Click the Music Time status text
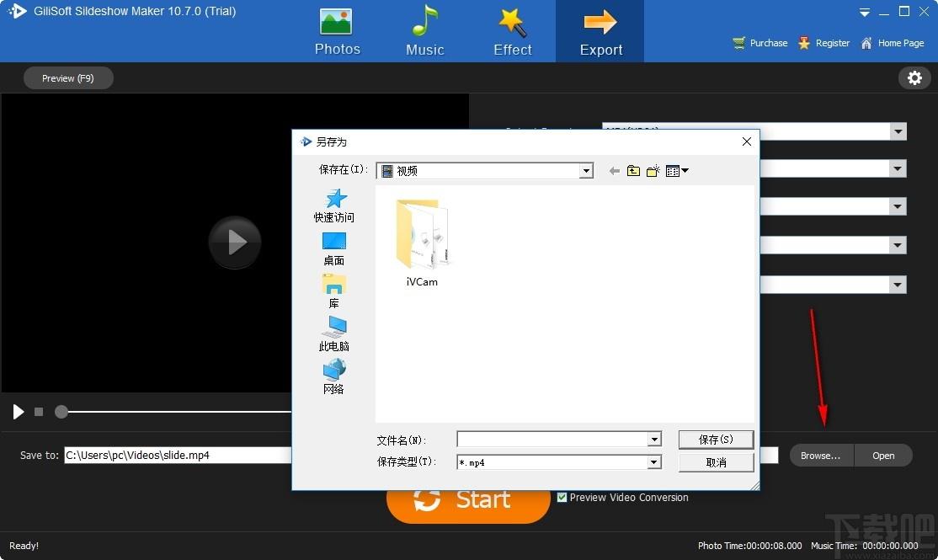Screen dimensions: 938x560 865,546
